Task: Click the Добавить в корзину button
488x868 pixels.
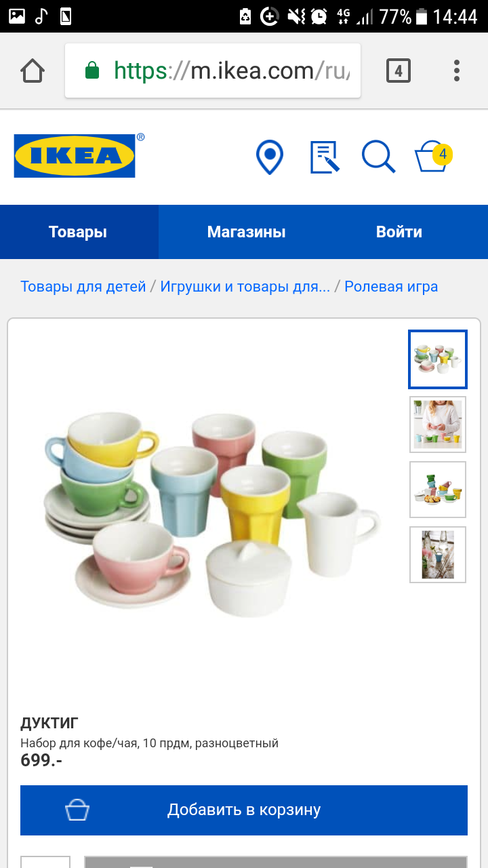Action: pos(244,810)
